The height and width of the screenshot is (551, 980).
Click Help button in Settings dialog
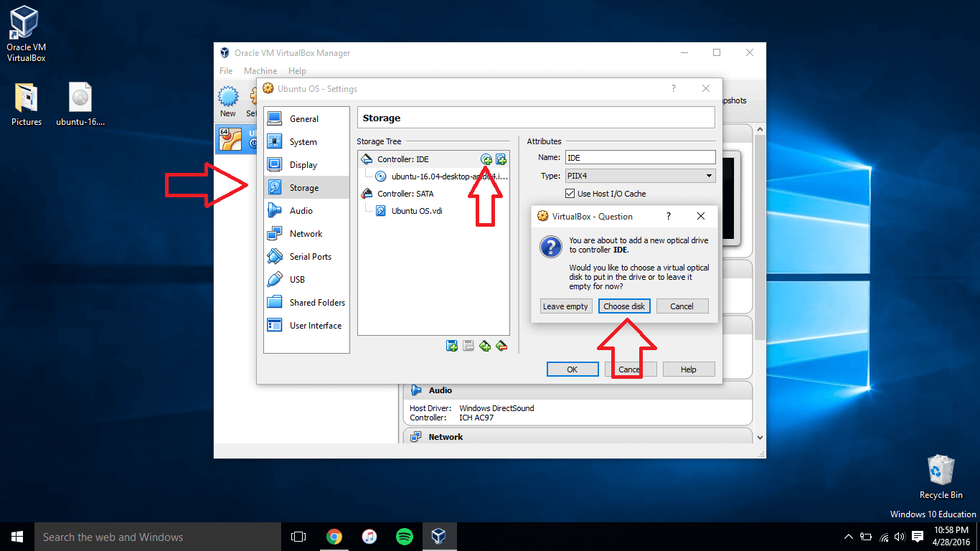click(x=689, y=369)
